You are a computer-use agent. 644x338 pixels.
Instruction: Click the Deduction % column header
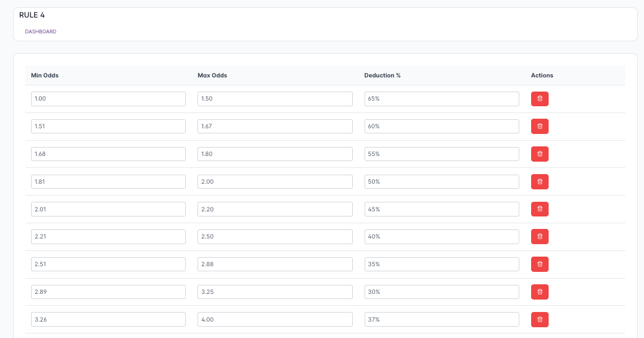click(x=382, y=75)
